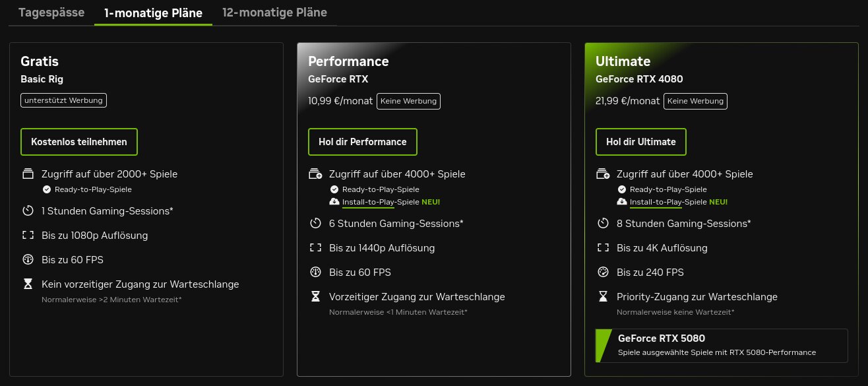Click the resolution brackets icon next to Bis zu 4K
The image size is (868, 386).
pos(602,247)
